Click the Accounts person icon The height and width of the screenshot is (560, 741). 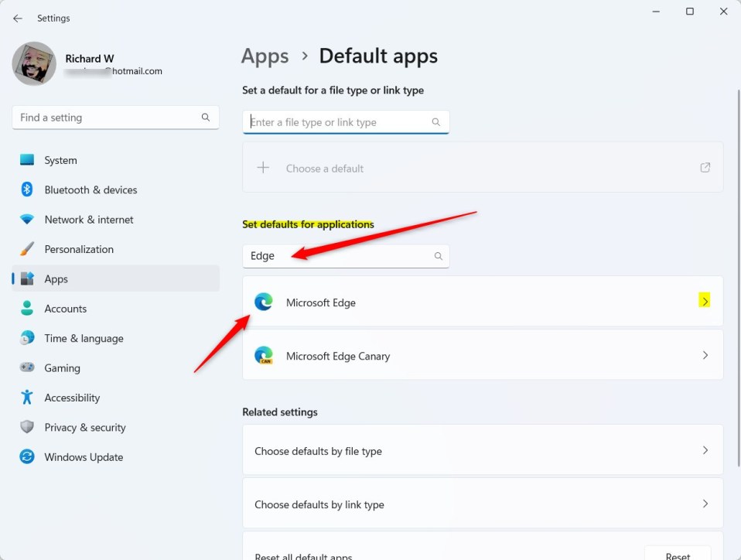tap(27, 308)
